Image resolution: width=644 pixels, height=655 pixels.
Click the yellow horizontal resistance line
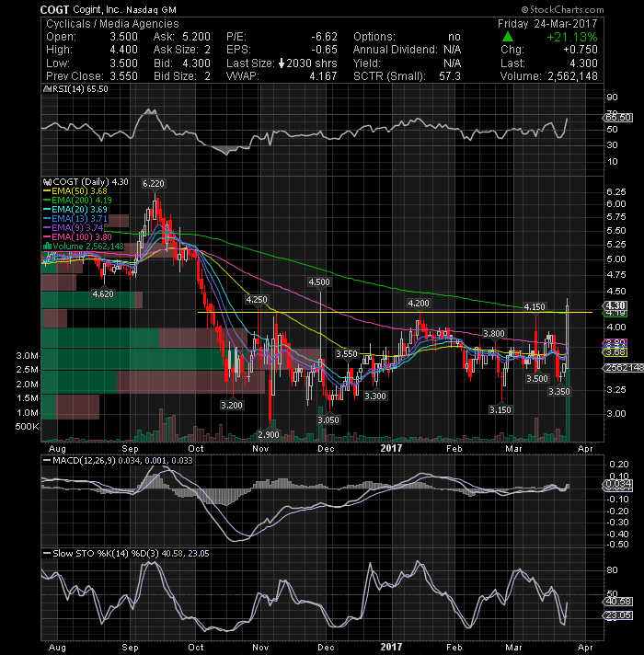[x=395, y=312]
